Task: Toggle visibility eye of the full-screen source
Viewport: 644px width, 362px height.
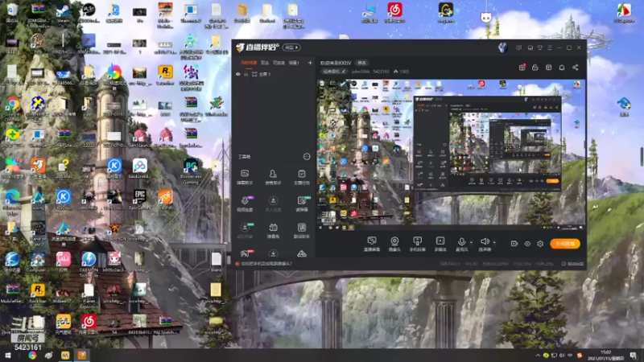Action: (x=237, y=74)
